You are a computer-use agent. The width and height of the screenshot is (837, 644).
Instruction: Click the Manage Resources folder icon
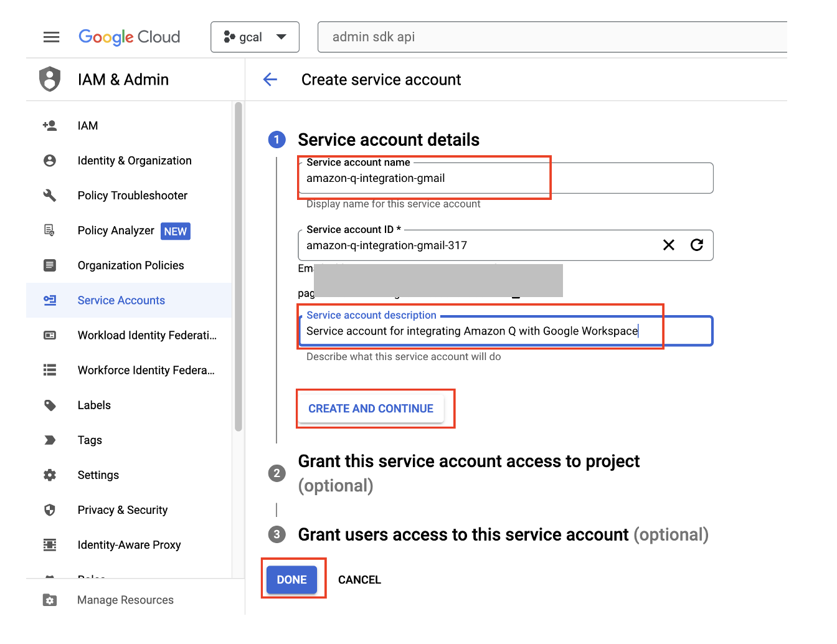50,600
